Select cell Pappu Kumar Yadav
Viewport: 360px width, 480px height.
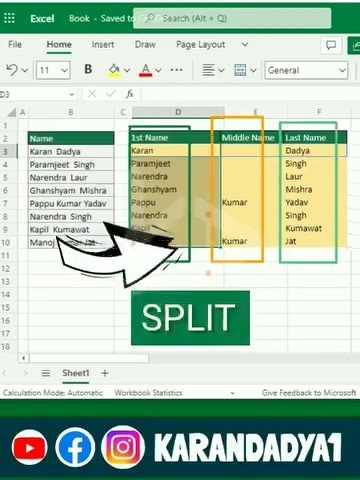pyautogui.click(x=71, y=204)
